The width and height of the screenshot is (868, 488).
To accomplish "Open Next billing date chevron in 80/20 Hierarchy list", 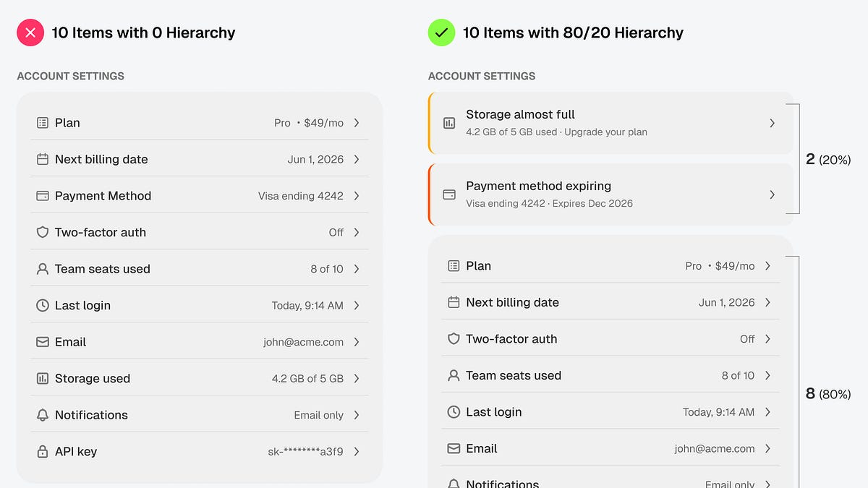I will click(767, 302).
